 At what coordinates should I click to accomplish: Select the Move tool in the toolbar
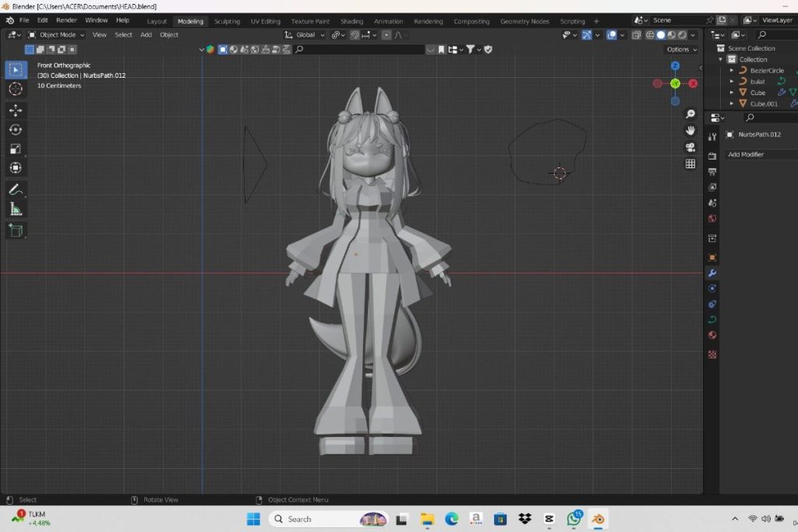[x=16, y=111]
